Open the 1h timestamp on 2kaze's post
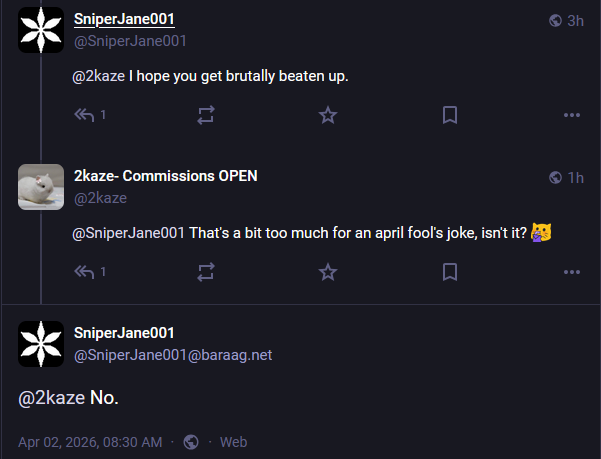The width and height of the screenshot is (601, 459). (575, 177)
